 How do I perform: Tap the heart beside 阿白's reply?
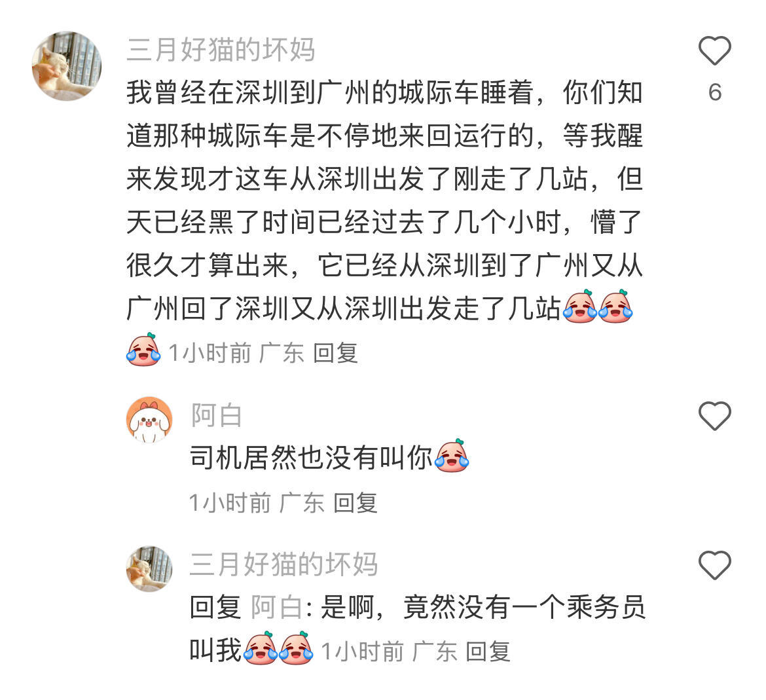point(714,416)
